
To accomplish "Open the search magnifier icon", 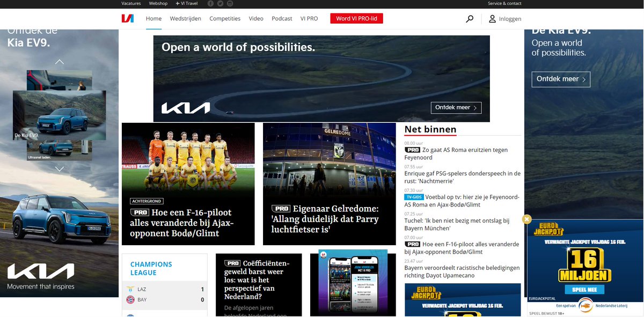I will tap(470, 19).
